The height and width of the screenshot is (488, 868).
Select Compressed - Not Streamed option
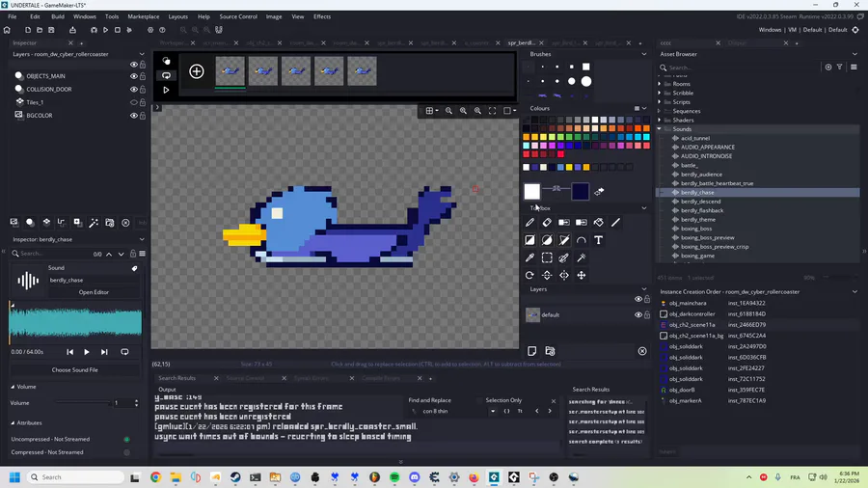[126, 452]
